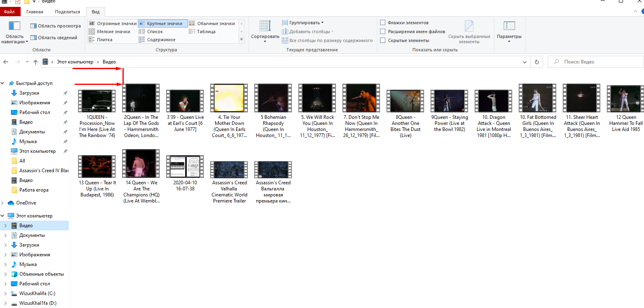
Task: Open the Файл menu tab
Action: 9,12
